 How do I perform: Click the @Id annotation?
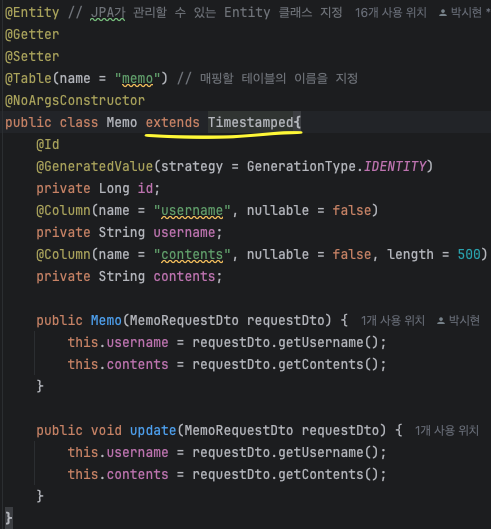(x=48, y=144)
